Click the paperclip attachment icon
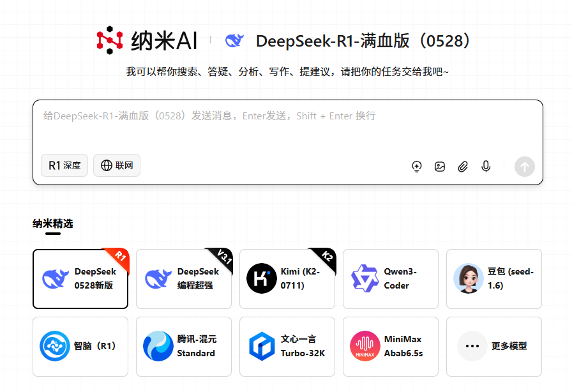The image size is (572, 392). 463,167
